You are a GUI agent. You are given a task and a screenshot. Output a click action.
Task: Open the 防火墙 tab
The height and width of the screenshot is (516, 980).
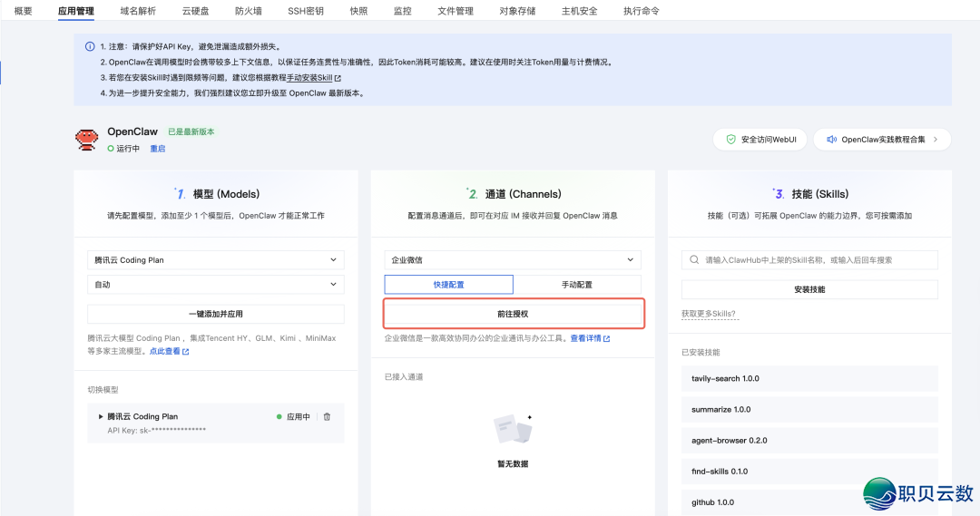coord(249,11)
